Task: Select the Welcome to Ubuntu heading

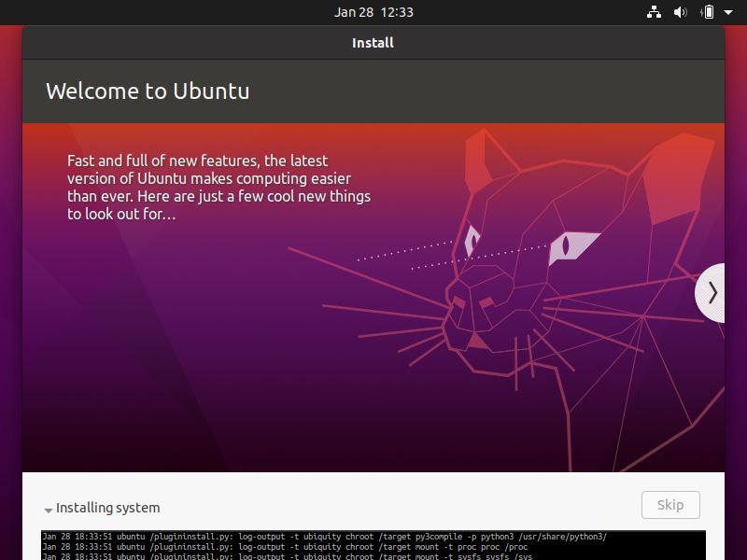Action: coord(148,91)
